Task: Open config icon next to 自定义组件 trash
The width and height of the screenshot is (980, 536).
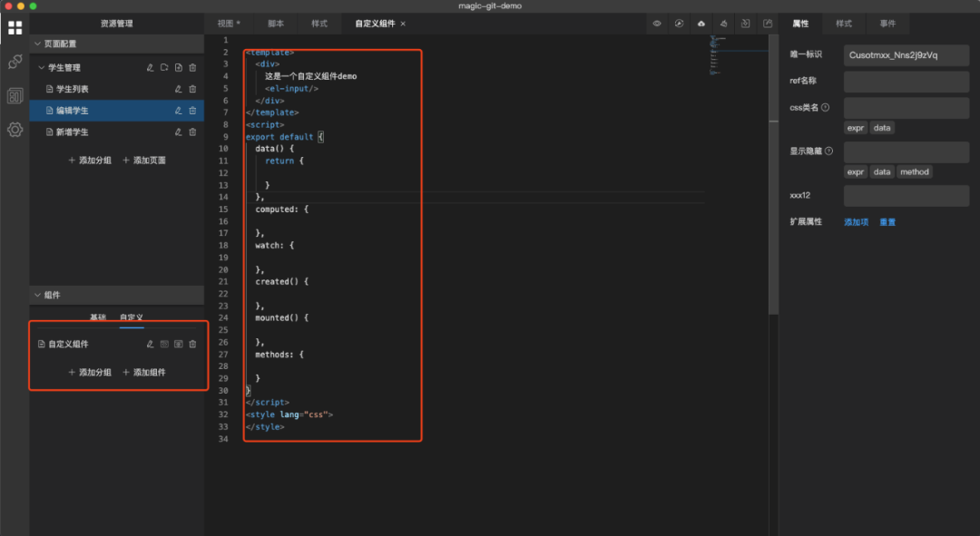Action: coord(179,345)
